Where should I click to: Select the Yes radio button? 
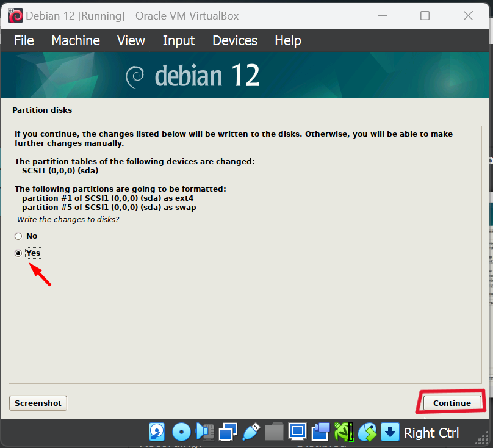pyautogui.click(x=18, y=253)
